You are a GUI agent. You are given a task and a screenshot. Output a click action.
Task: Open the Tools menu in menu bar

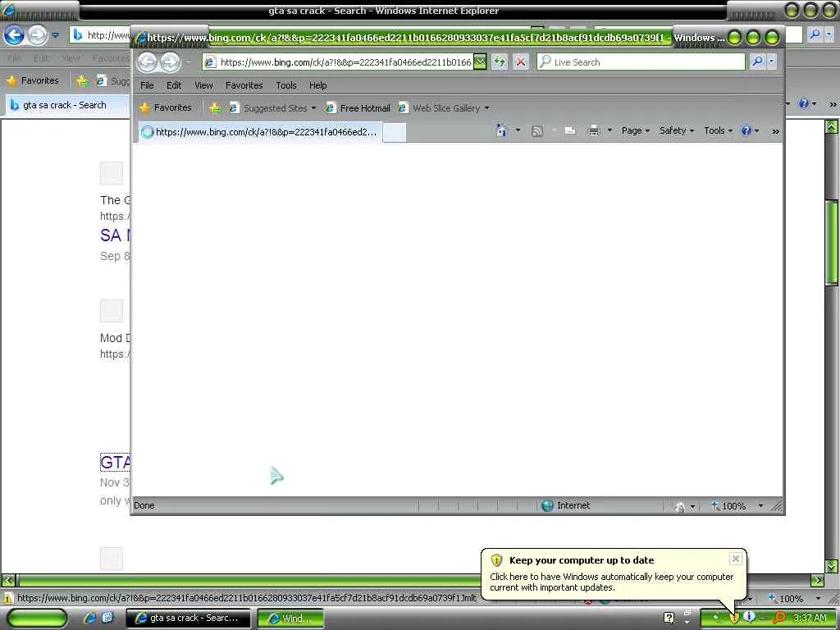286,85
